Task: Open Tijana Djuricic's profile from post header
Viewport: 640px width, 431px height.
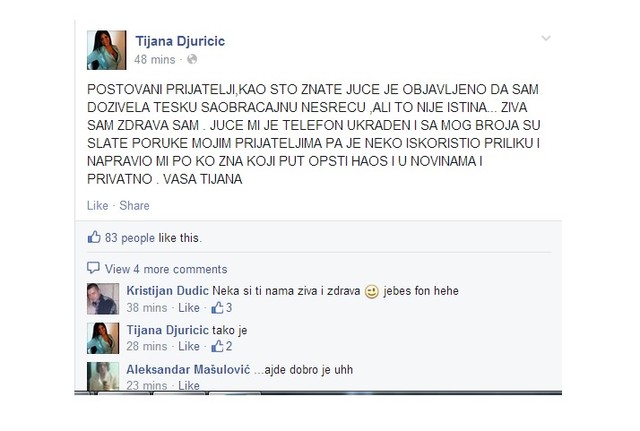Action: [180, 41]
